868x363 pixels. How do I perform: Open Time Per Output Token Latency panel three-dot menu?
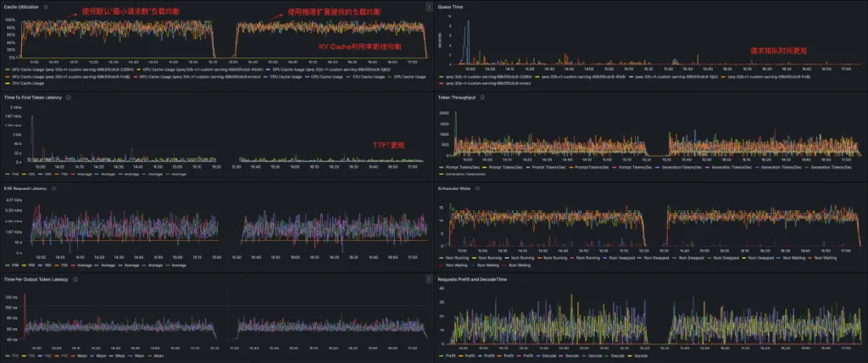(x=429, y=279)
